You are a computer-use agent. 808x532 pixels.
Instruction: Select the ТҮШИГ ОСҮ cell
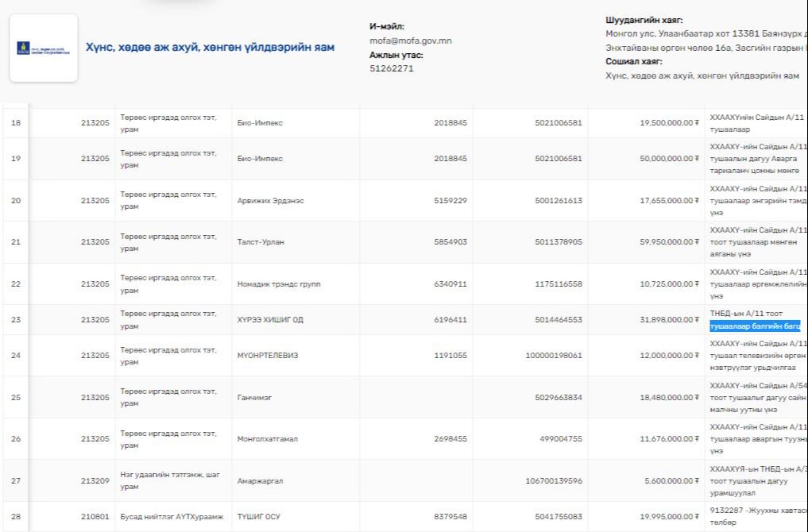coord(259,517)
